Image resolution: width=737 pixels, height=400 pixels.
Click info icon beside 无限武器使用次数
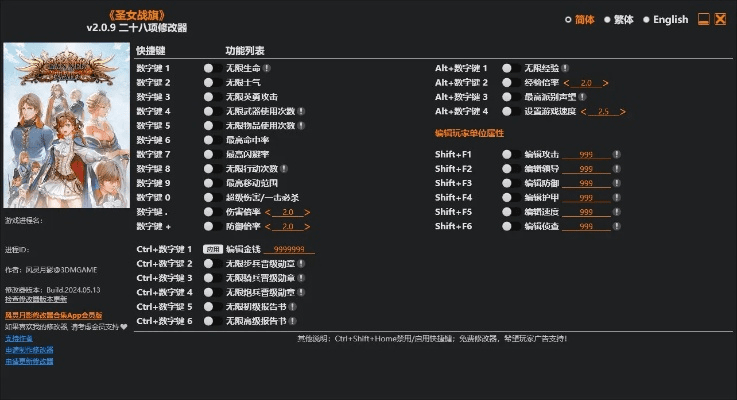[x=301, y=111]
